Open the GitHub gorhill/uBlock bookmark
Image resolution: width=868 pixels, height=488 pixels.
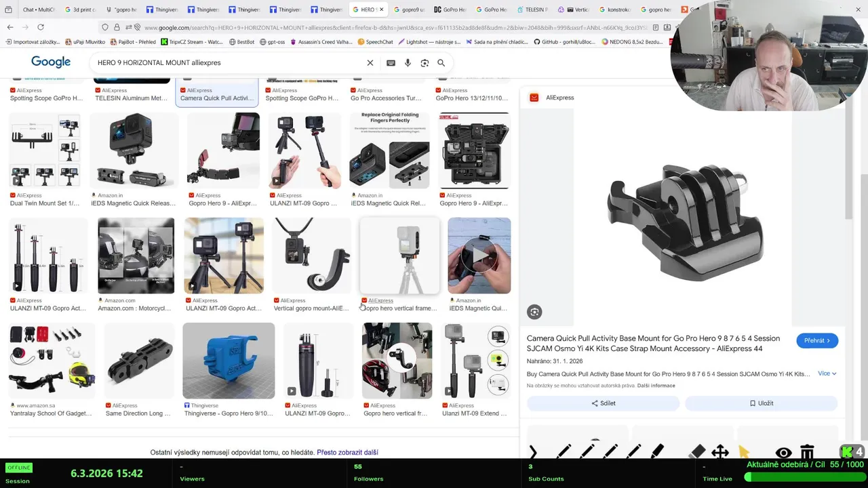point(565,42)
